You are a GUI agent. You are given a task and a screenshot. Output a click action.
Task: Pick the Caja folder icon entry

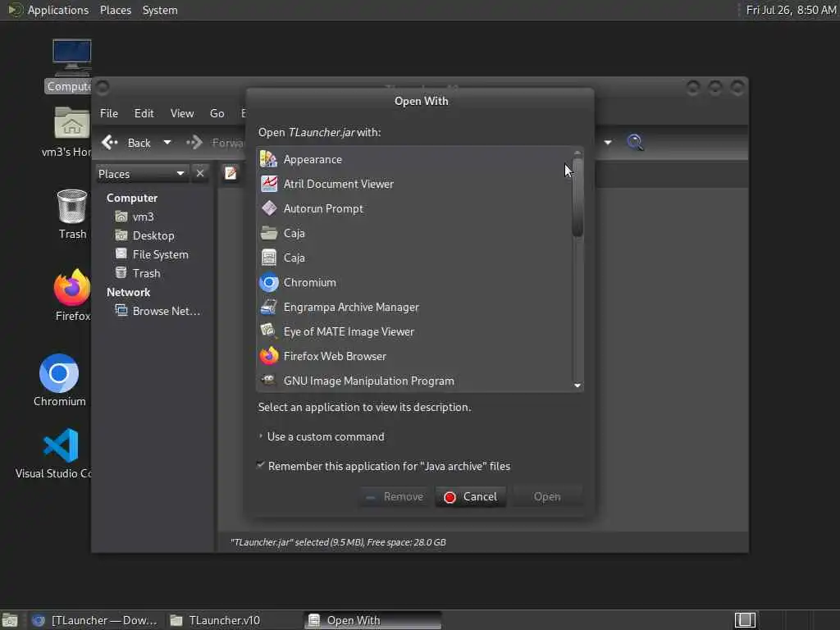click(x=268, y=233)
